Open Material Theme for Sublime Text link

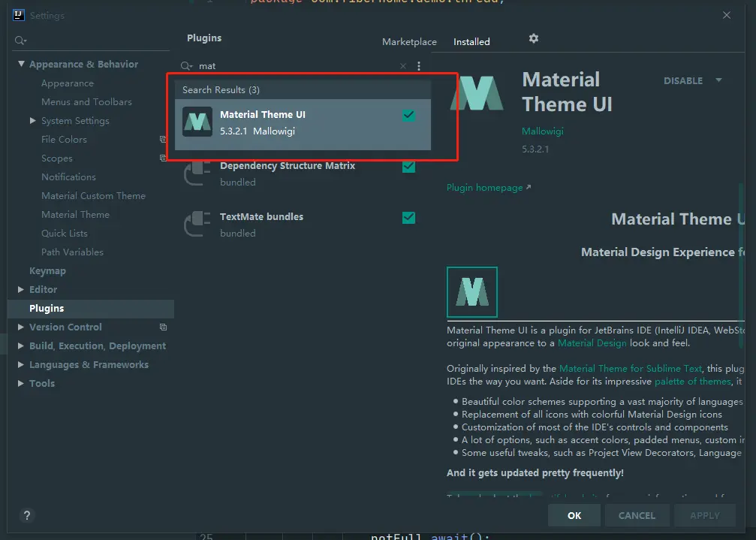(x=630, y=368)
